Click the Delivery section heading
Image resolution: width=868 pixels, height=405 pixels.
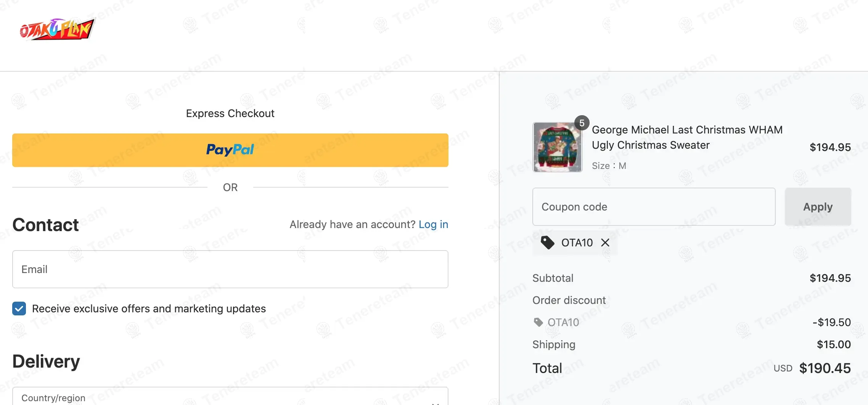point(46,361)
